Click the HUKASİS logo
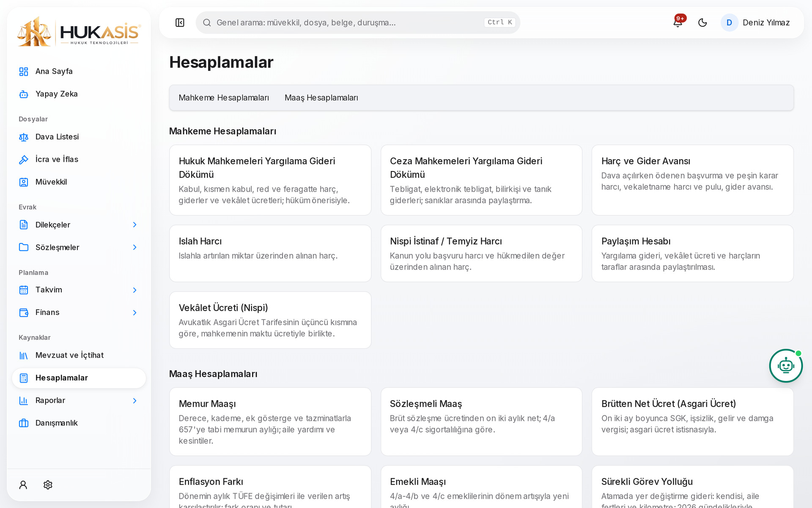The width and height of the screenshot is (812, 508). coord(79,31)
